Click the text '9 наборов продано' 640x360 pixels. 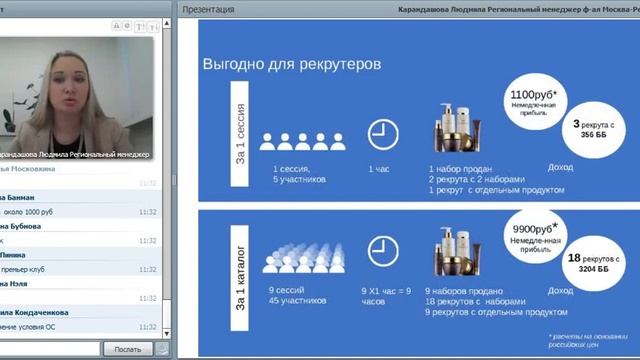point(464,291)
